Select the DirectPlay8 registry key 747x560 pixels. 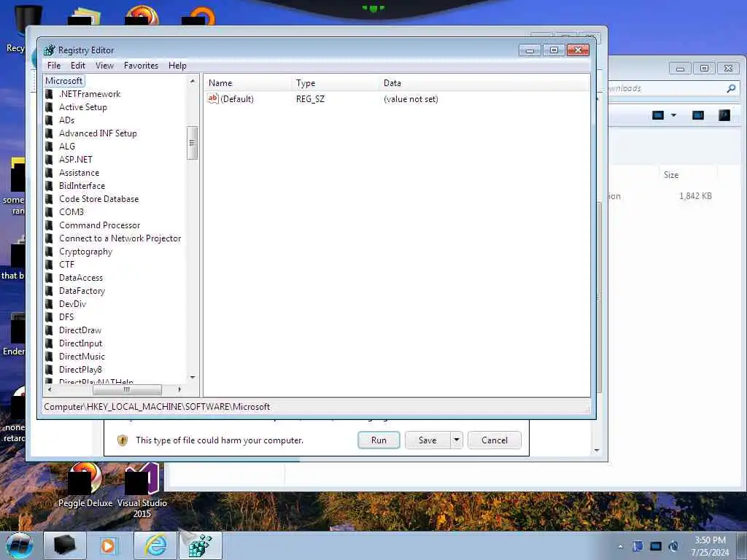[x=80, y=370]
